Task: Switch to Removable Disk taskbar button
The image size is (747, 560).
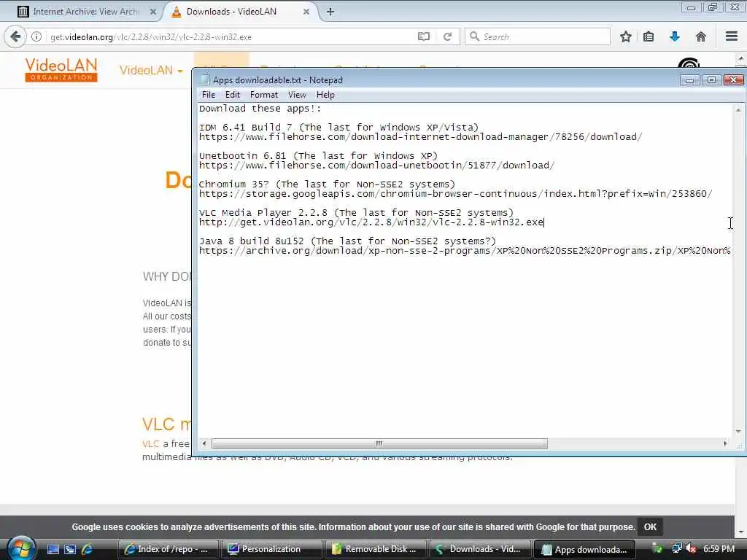Action: tap(375, 549)
